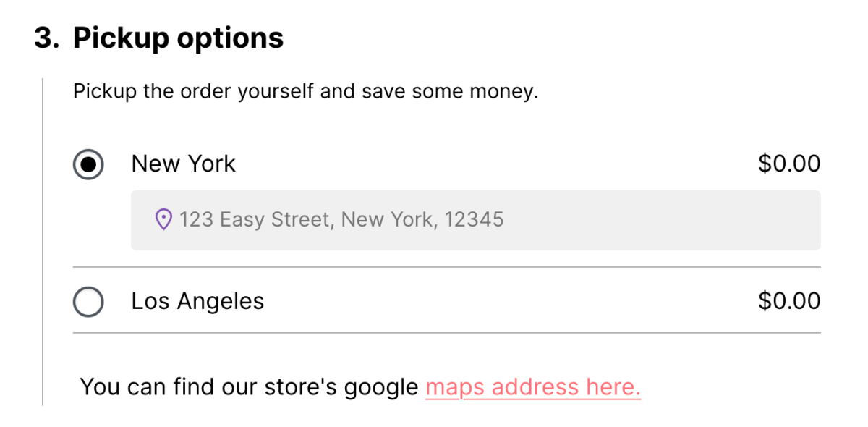868x427 pixels.
Task: Click the $0.00 price next to Los Angeles
Action: [x=789, y=301]
